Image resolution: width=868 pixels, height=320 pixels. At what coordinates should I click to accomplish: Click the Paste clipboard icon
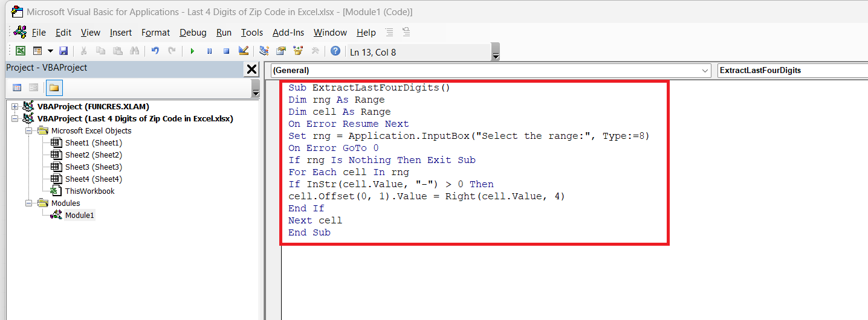click(x=118, y=51)
